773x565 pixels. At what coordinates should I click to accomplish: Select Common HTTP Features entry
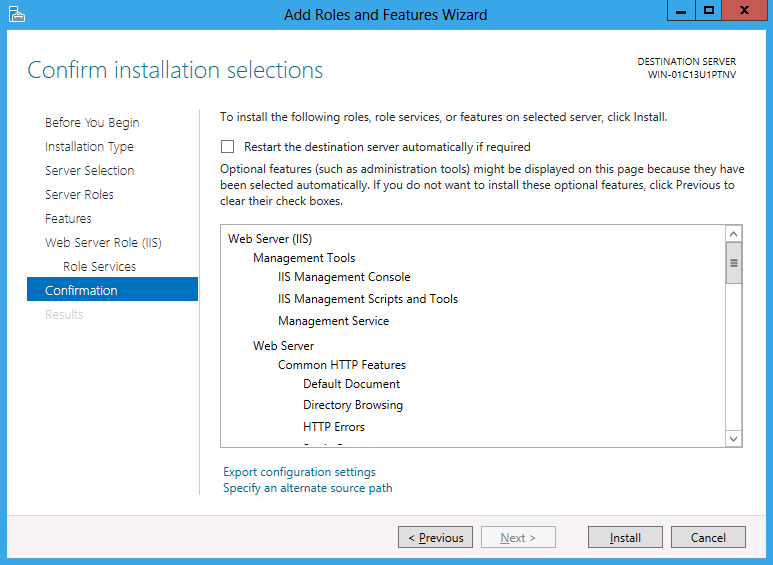pyautogui.click(x=342, y=365)
